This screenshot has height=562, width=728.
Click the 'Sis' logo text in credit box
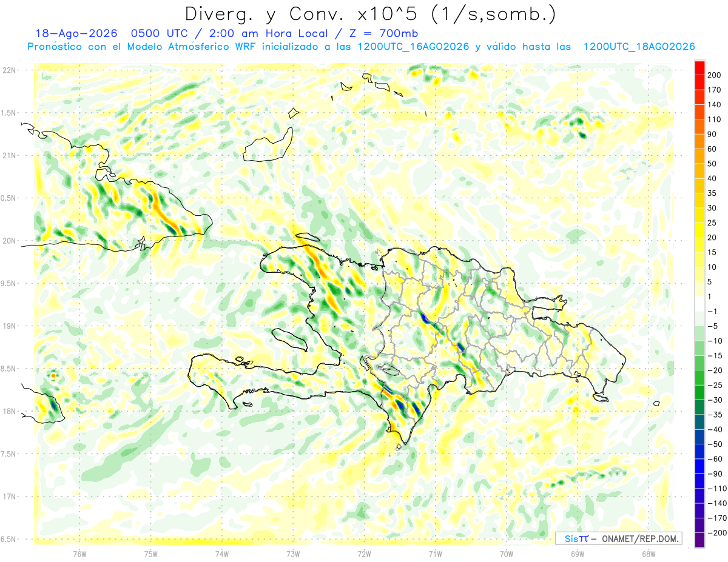coord(571,538)
